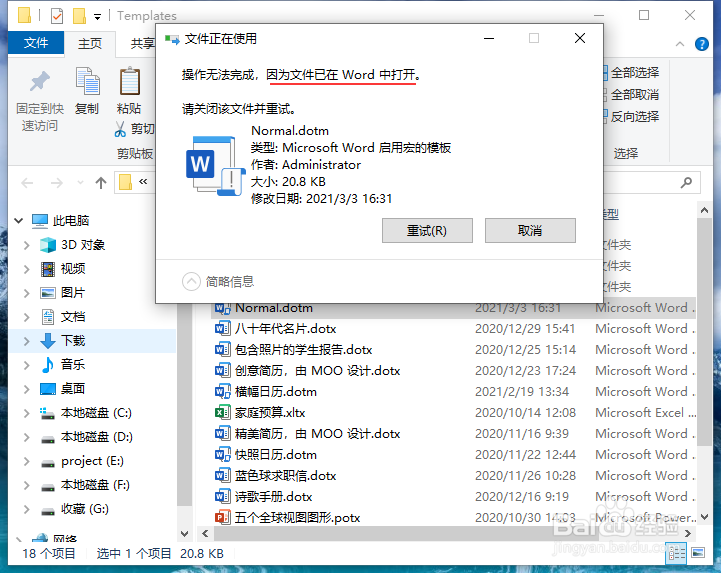Close the 文件正在使用 dialog
Viewport: 721px width, 573px height.
(x=580, y=38)
